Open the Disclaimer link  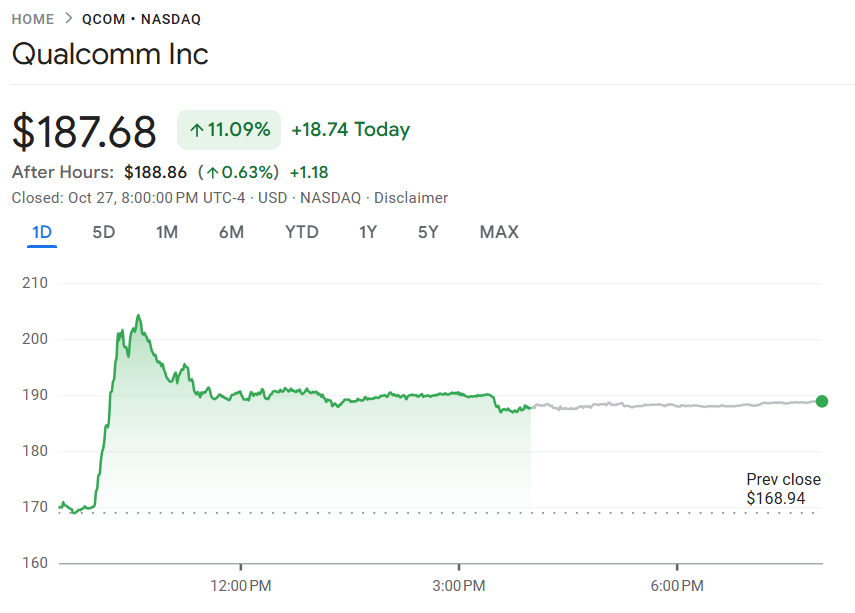(x=411, y=198)
